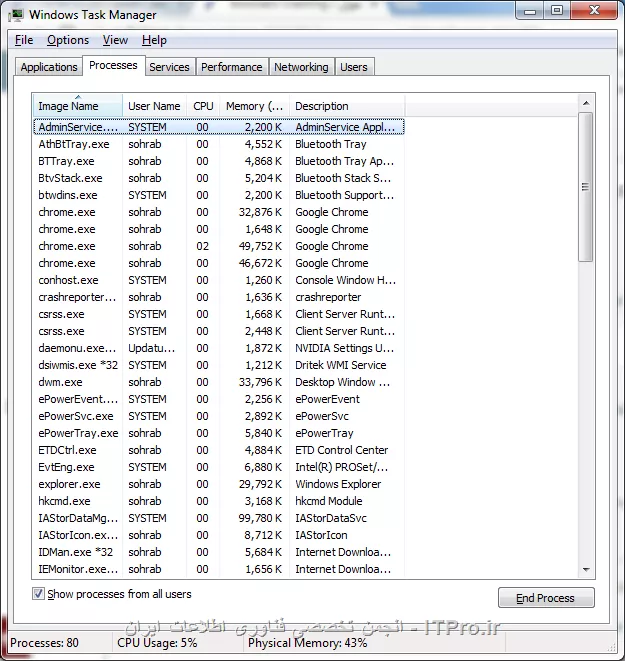Click the scrollbar down arrow
Screen dimensions: 625x661
(586, 570)
